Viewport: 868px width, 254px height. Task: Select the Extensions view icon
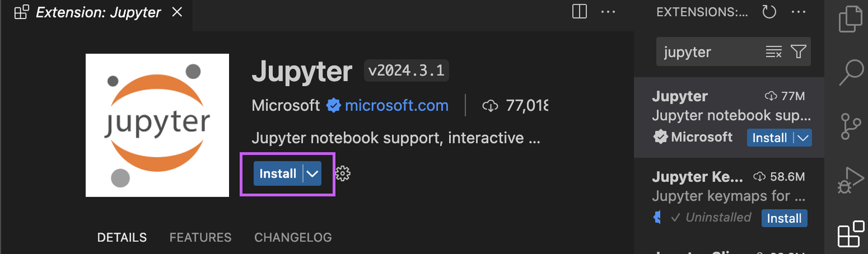[x=851, y=234]
